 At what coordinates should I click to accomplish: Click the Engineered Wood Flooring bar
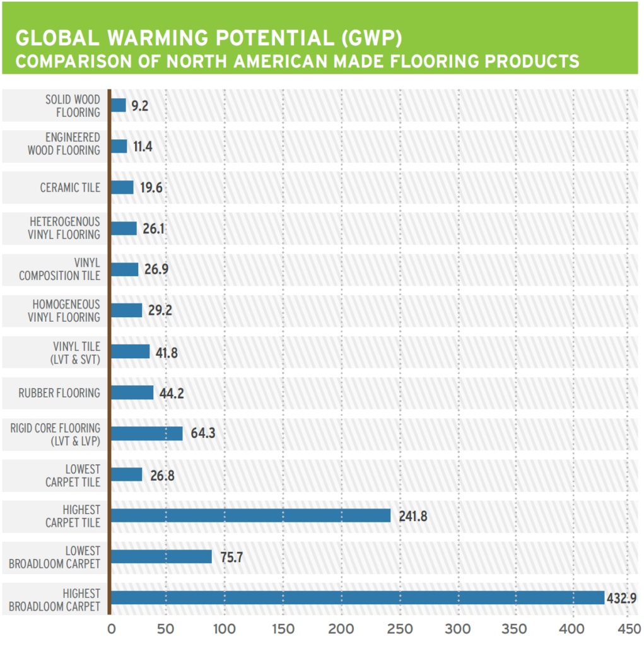click(x=119, y=146)
